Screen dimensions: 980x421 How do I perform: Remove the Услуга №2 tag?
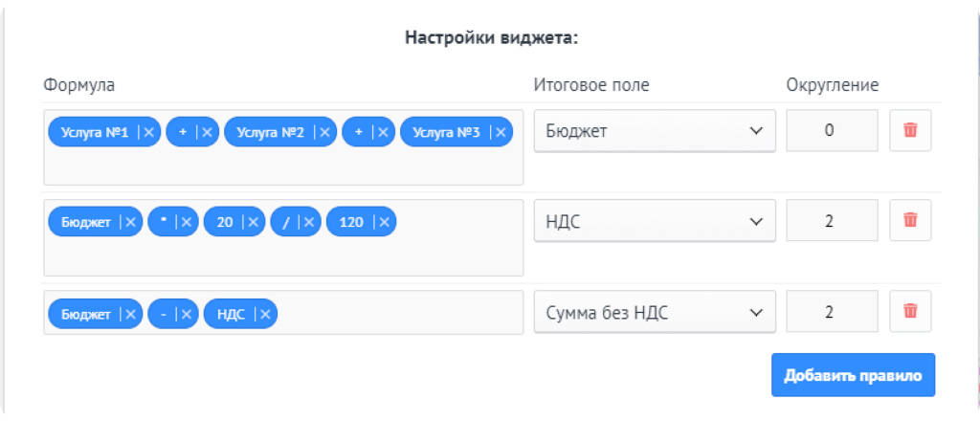point(324,133)
